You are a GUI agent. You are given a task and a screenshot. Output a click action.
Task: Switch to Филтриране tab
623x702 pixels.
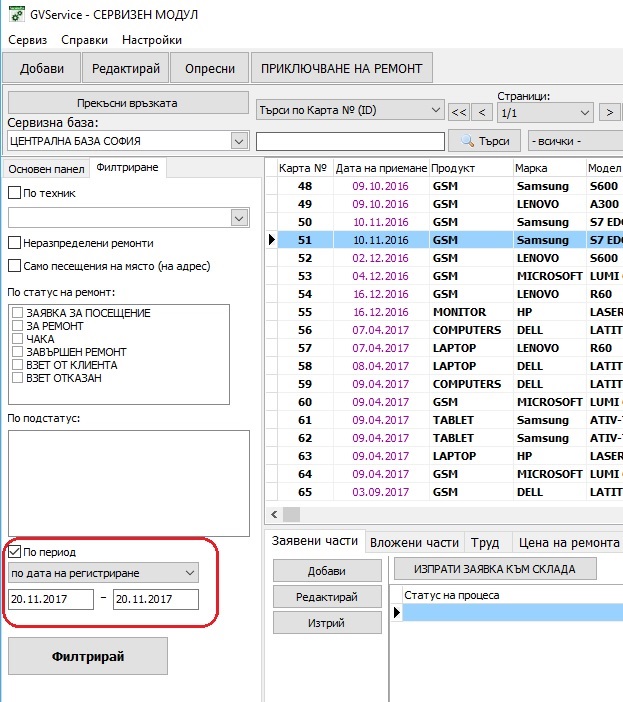128,167
